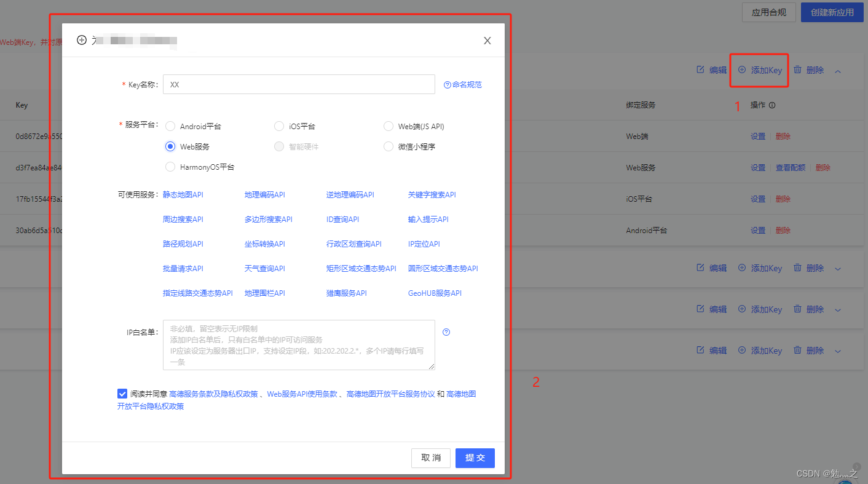Click 删除 in the Android平台 key row
The height and width of the screenshot is (484, 868).
click(783, 231)
